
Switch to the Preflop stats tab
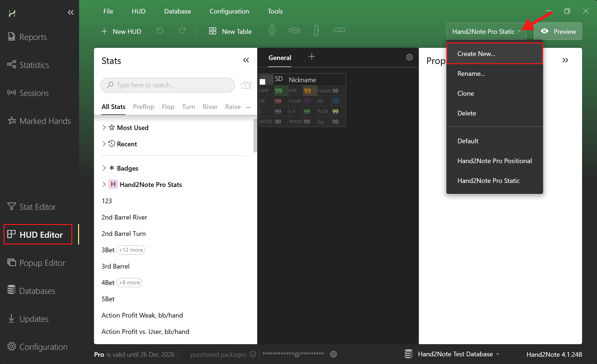point(143,107)
